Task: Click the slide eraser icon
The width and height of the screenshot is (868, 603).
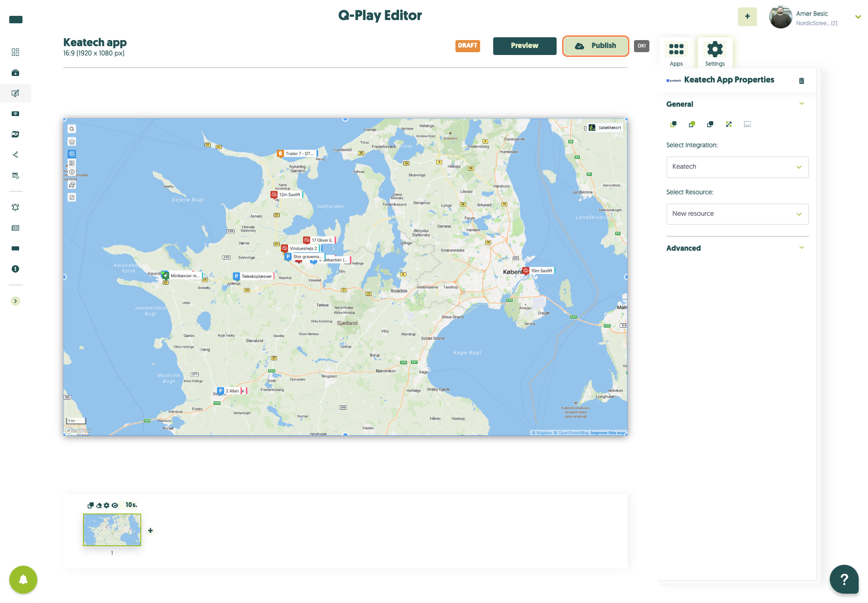Action: [99, 506]
